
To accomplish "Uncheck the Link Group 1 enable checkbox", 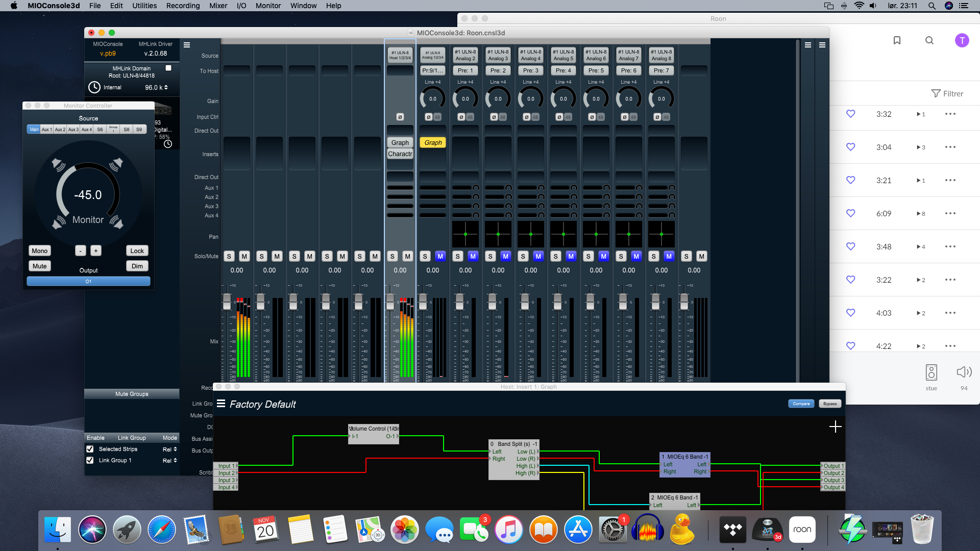I will [x=90, y=460].
